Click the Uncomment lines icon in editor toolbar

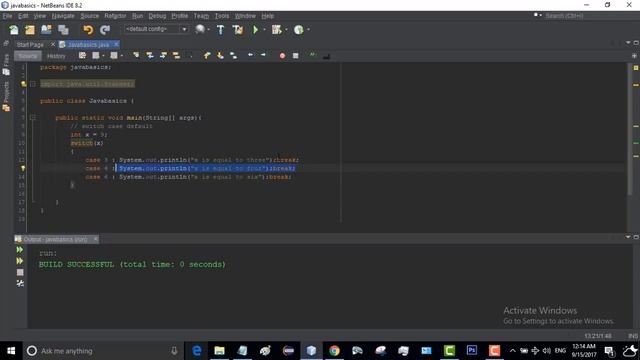[326, 56]
